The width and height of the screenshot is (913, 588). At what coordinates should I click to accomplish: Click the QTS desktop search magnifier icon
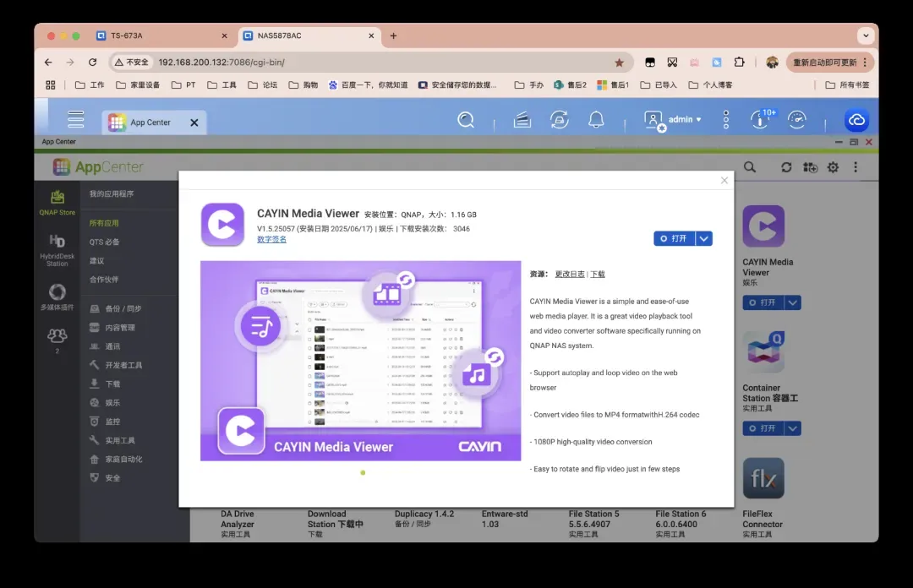(466, 120)
